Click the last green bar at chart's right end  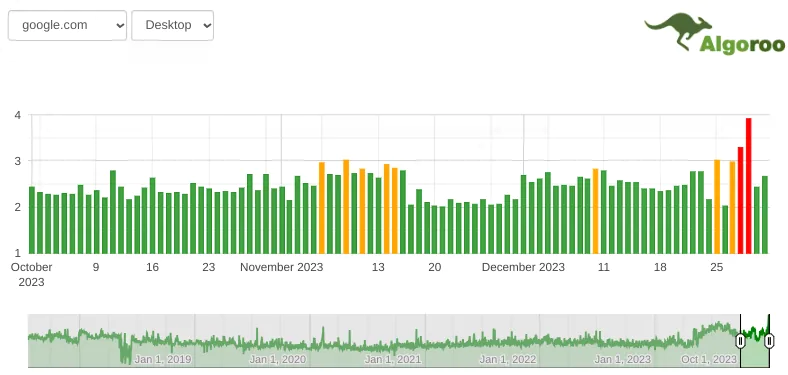(x=765, y=215)
